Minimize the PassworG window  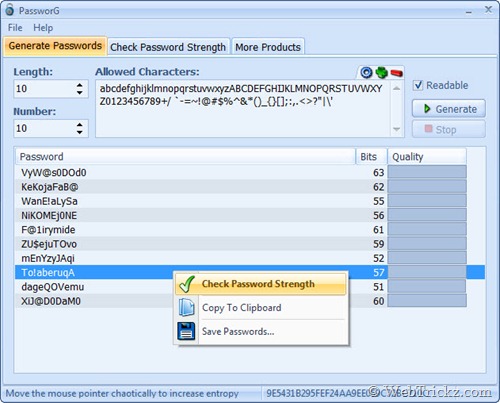pos(469,12)
